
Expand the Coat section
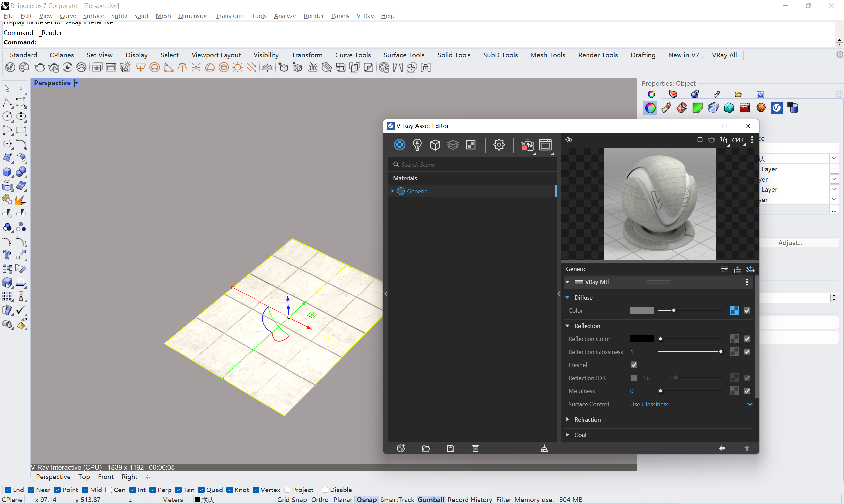567,435
